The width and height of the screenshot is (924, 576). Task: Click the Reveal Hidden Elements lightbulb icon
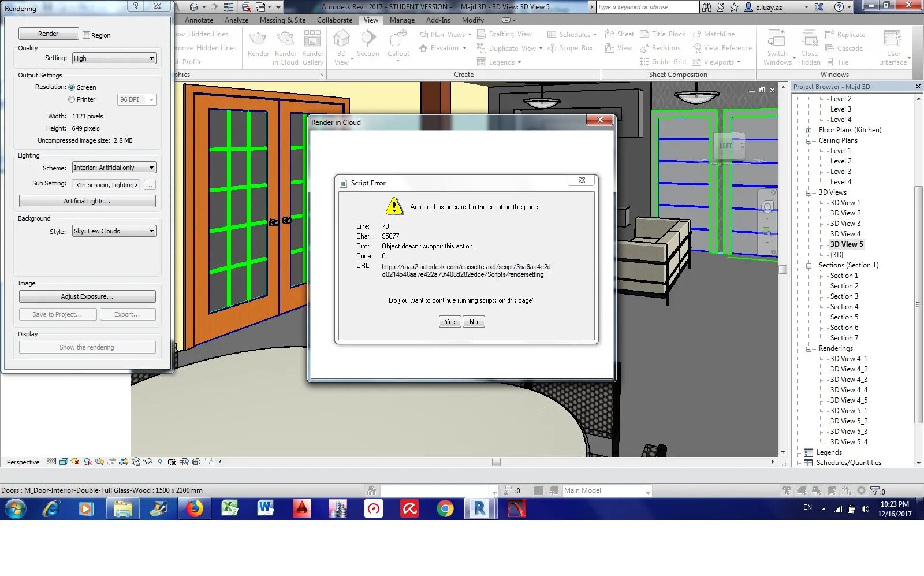(x=160, y=462)
